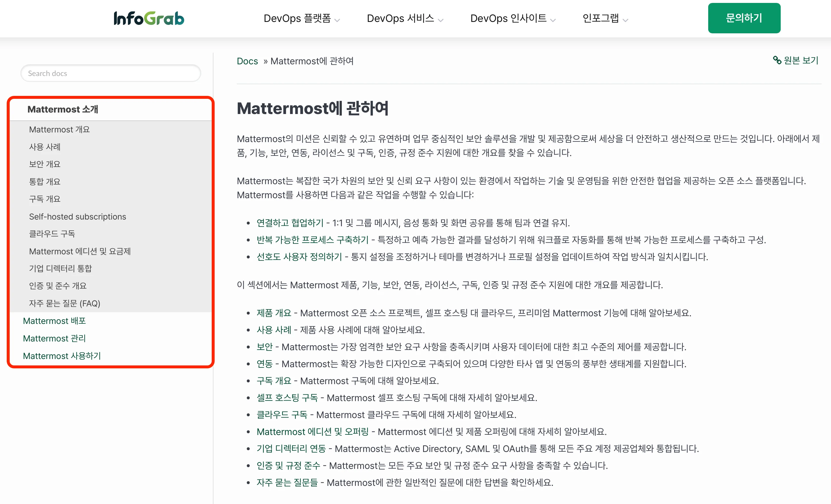The width and height of the screenshot is (831, 504).
Task: Open Mattermost 개요 from the sidebar
Action: 59,129
